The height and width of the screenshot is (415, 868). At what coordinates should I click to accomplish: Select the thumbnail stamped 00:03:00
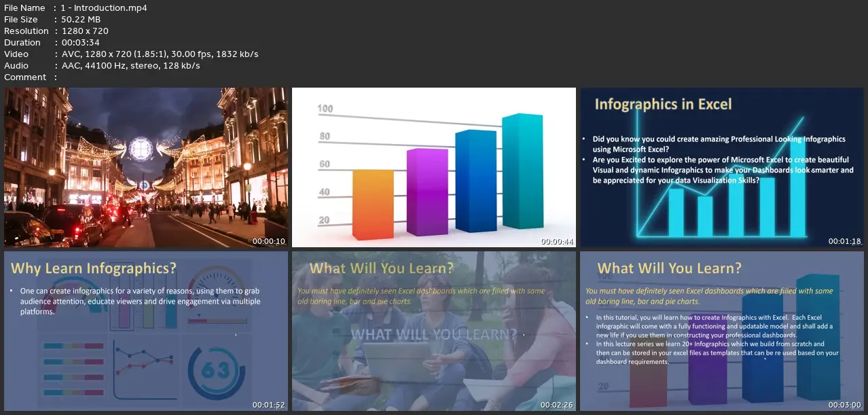point(721,331)
